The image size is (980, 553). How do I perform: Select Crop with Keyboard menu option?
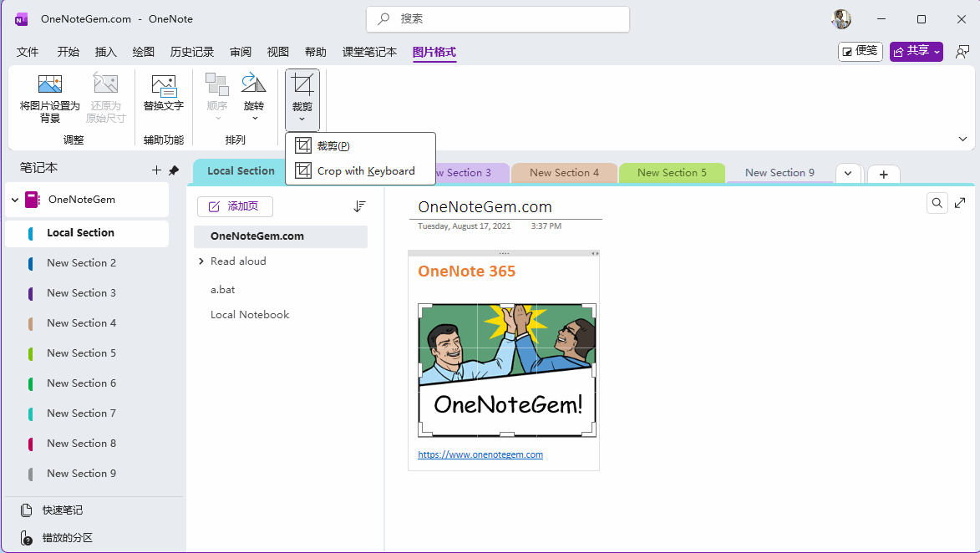[x=365, y=170]
